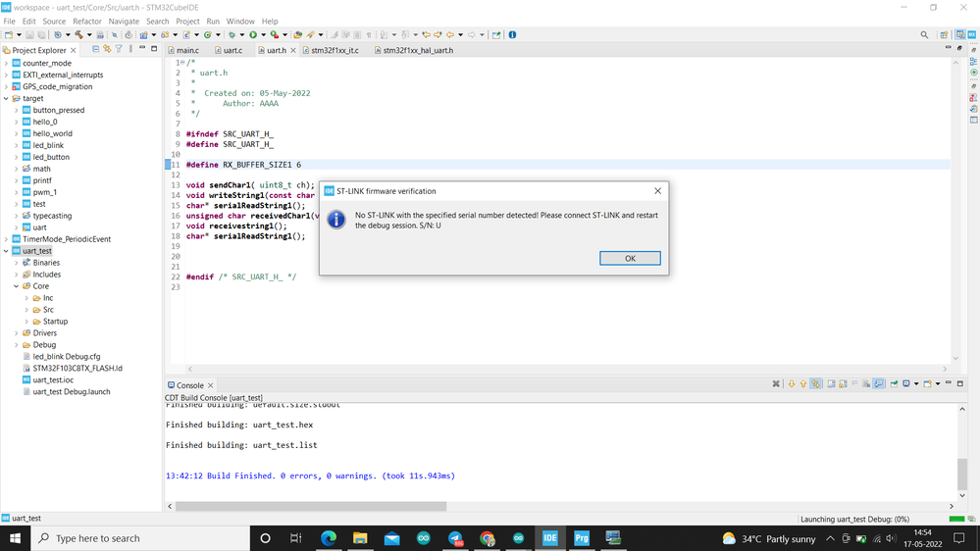980x551 pixels.
Task: Click the Save toolbar icon
Action: click(30, 35)
